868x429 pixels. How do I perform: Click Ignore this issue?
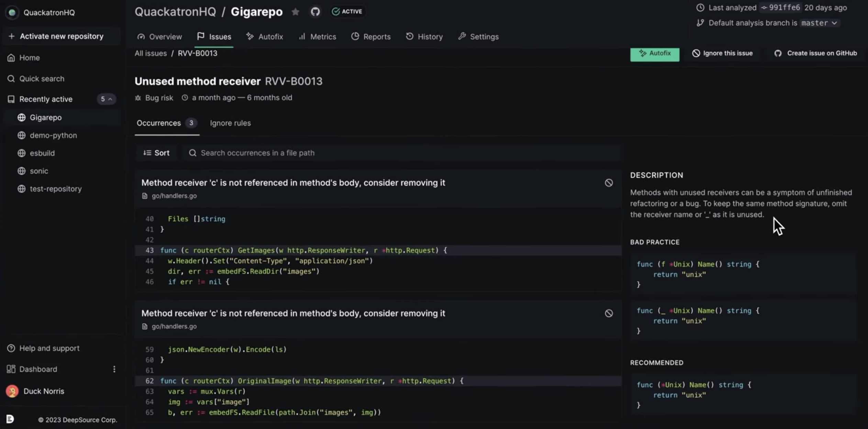click(722, 53)
